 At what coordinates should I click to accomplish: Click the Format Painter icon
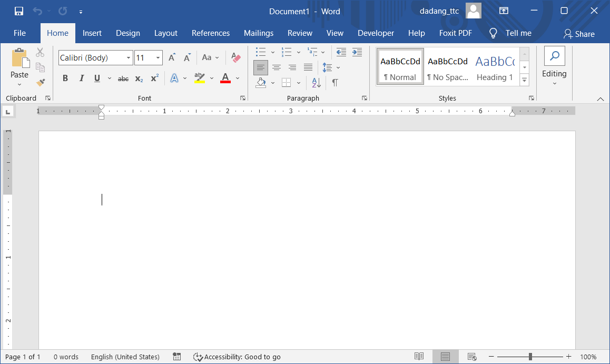click(41, 83)
